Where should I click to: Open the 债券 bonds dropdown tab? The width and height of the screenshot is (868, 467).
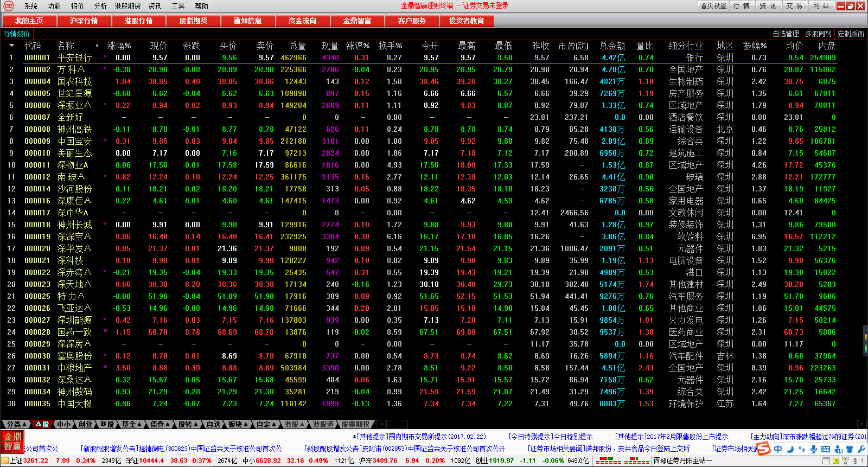point(159,424)
